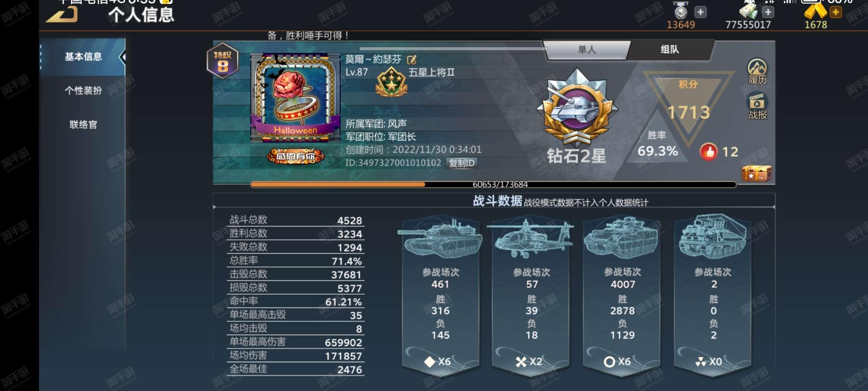This screenshot has height=391, width=868.
Task: Click the red thumbs-up like icon
Action: tap(709, 151)
